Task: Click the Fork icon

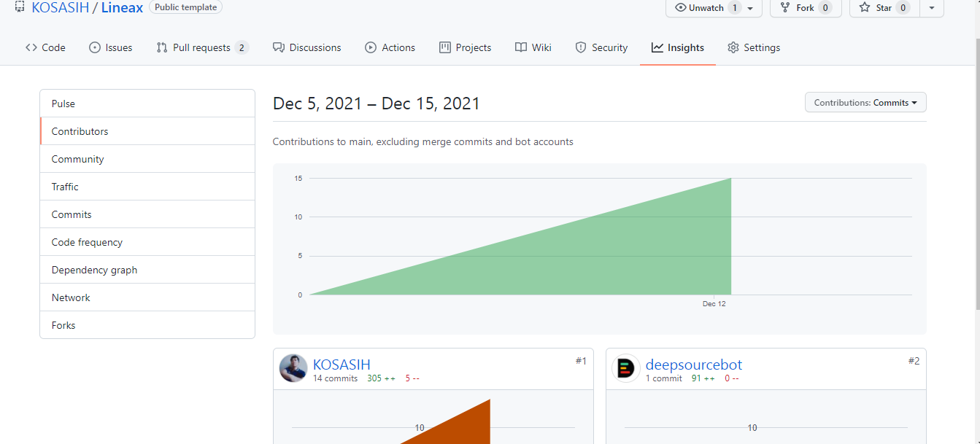Action: pyautogui.click(x=785, y=7)
